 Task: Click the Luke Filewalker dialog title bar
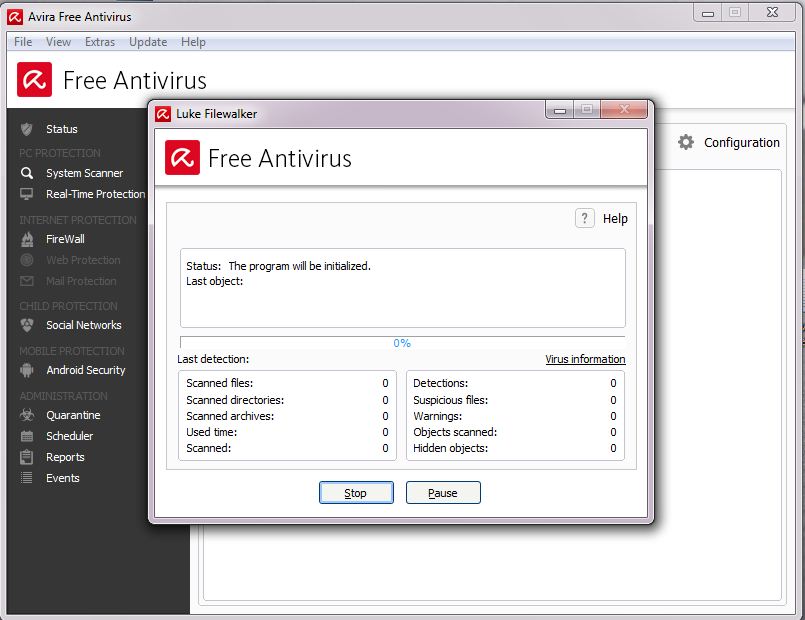pyautogui.click(x=350, y=113)
